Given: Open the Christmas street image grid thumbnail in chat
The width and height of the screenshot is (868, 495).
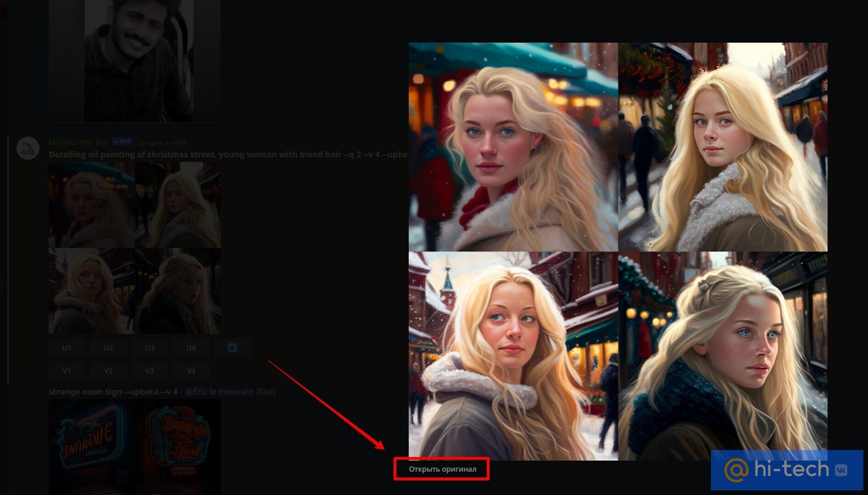Looking at the screenshot, I should point(135,247).
